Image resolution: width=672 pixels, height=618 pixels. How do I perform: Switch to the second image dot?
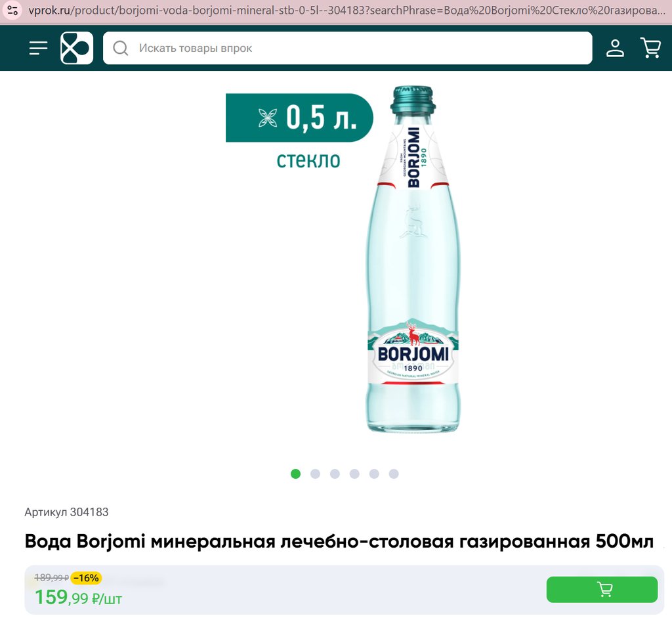pos(315,474)
